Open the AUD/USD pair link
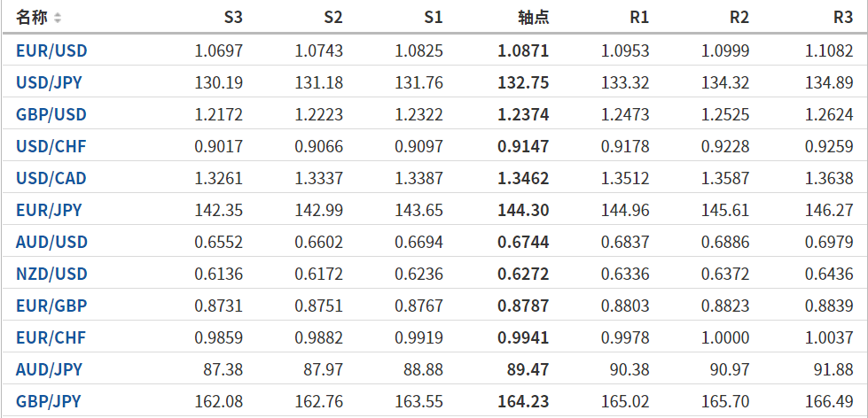Screen dimensions: 868x418 tap(51, 242)
